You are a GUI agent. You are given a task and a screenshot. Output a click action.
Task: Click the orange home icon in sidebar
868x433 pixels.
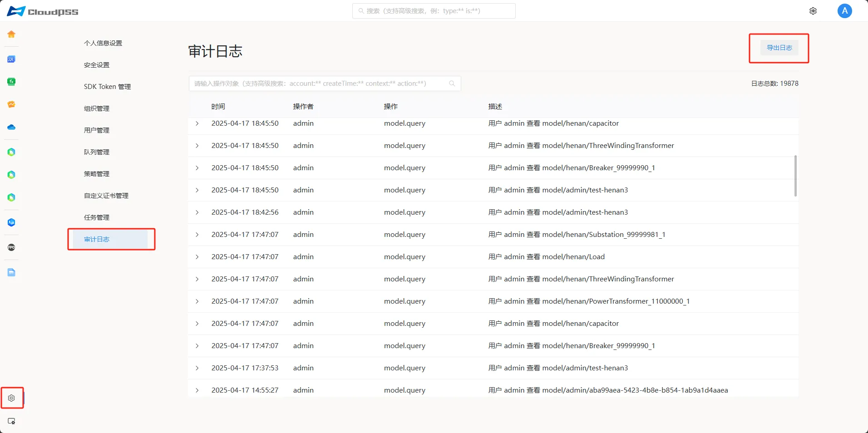[11, 34]
